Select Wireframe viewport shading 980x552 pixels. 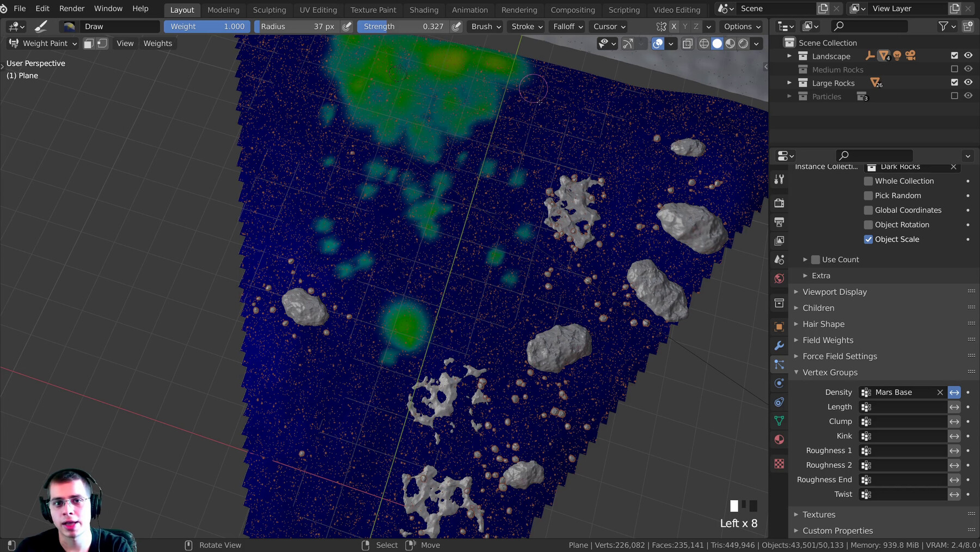704,44
